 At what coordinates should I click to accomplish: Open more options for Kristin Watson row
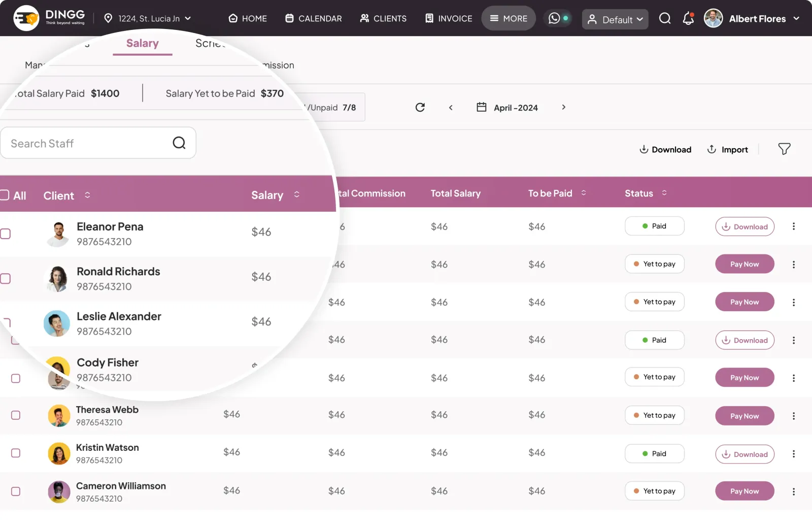[794, 454]
